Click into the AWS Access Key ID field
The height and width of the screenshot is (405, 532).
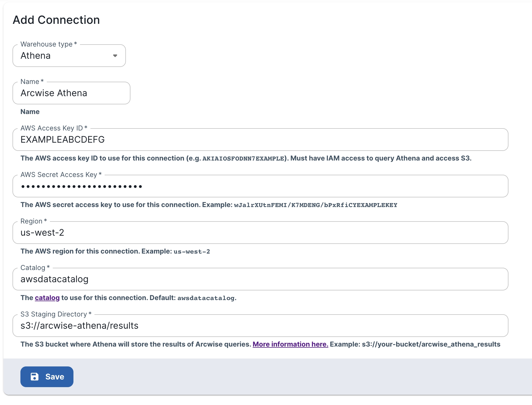coord(260,140)
